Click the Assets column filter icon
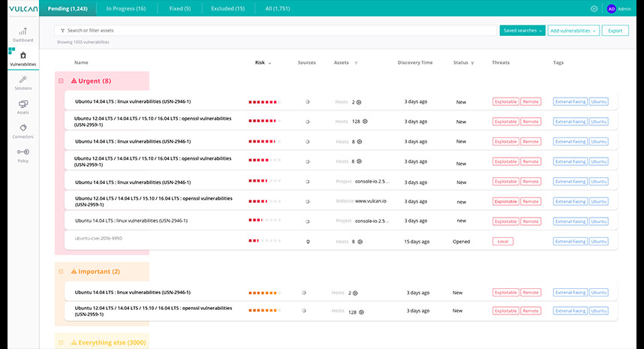Image resolution: width=644 pixels, height=349 pixels. coord(356,63)
